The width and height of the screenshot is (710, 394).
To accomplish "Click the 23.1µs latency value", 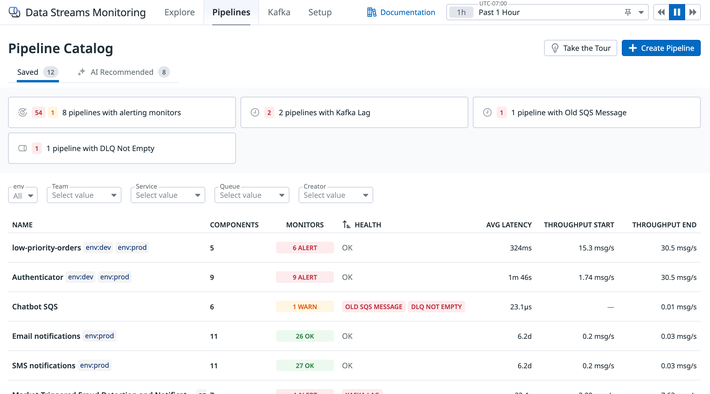I will tap(521, 307).
